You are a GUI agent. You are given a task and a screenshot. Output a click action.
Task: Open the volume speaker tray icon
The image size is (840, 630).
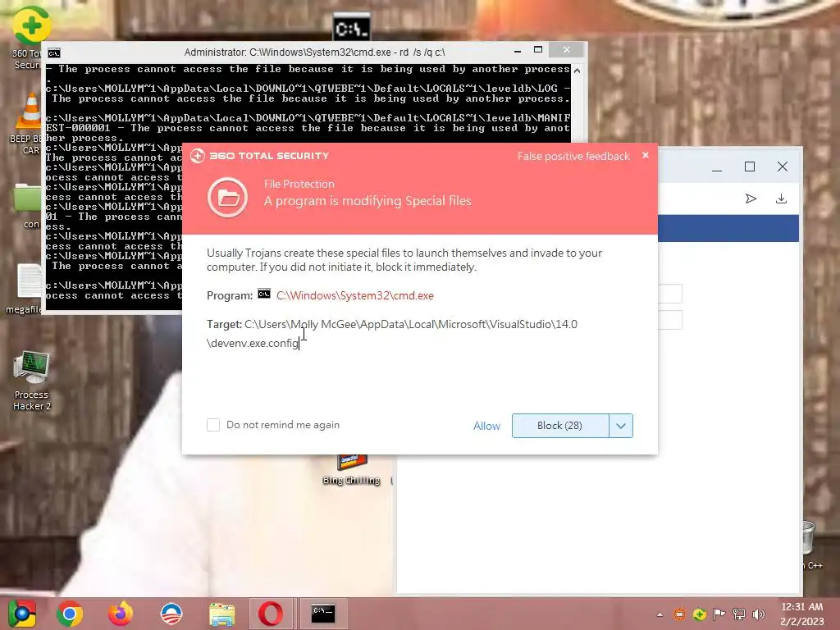pyautogui.click(x=759, y=614)
